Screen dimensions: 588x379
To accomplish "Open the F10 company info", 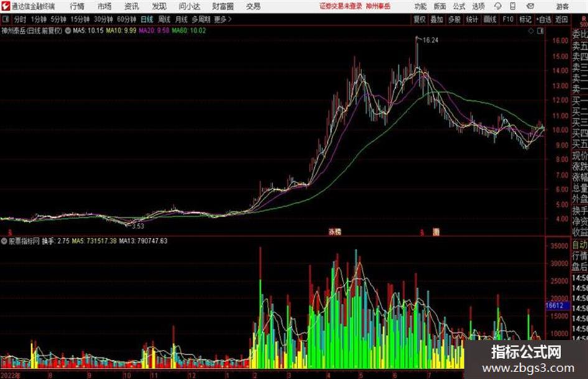I will pos(508,19).
